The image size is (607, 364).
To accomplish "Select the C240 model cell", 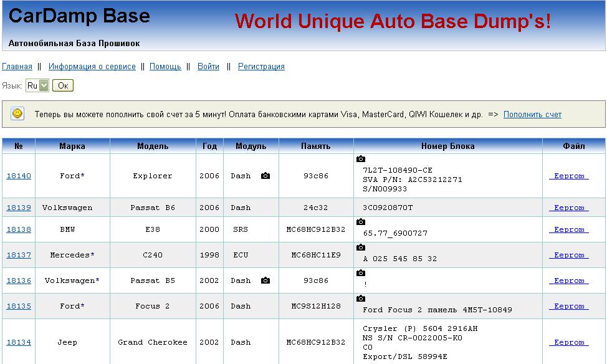I will tap(153, 255).
